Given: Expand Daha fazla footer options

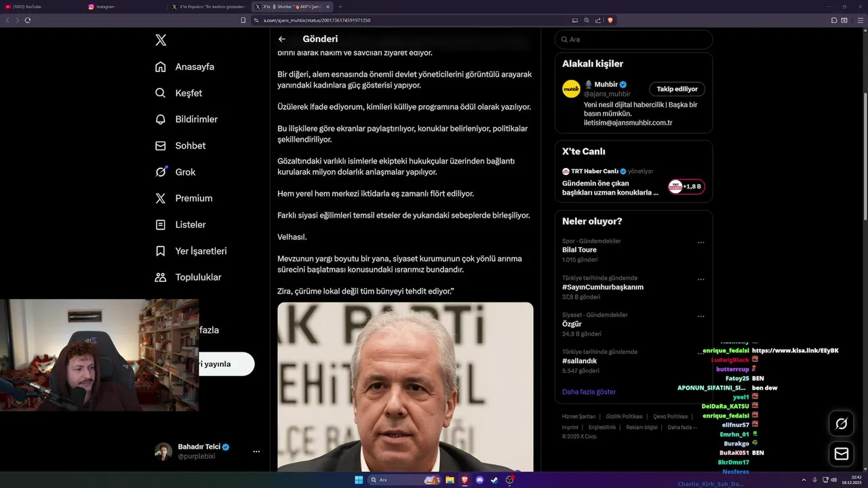Looking at the screenshot, I should pyautogui.click(x=682, y=427).
